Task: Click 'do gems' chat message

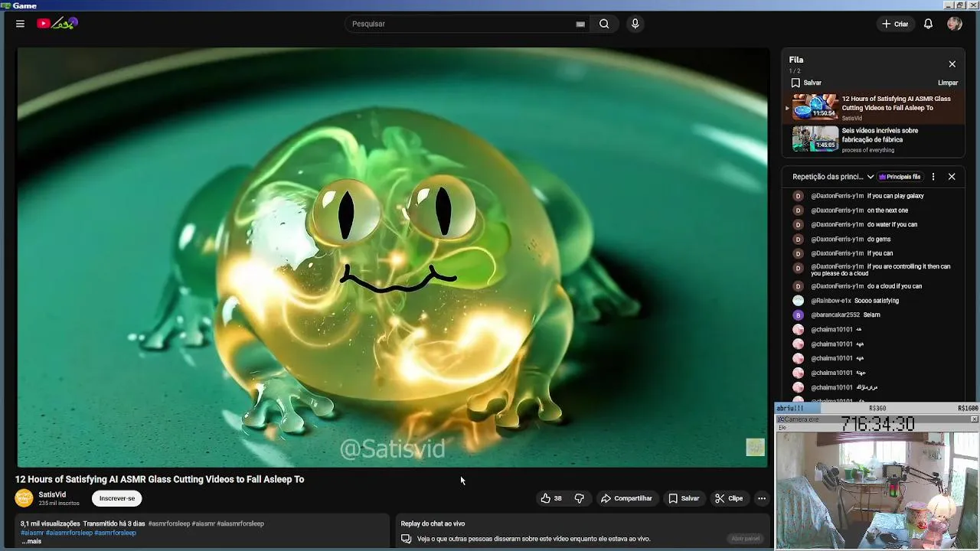Action: click(878, 240)
